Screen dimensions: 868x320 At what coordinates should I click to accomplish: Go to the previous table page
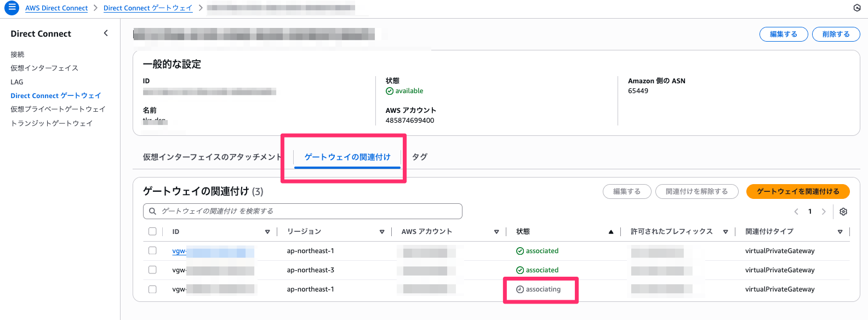point(796,212)
